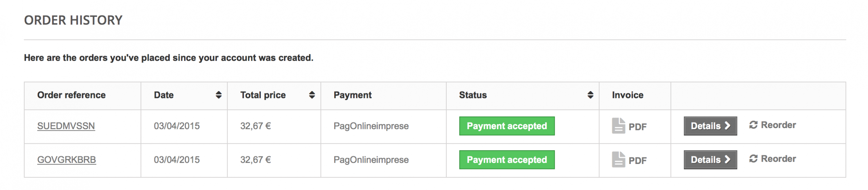View Details for order SUEDMVSSN
Screen dimensions: 868x190
pyautogui.click(x=710, y=126)
